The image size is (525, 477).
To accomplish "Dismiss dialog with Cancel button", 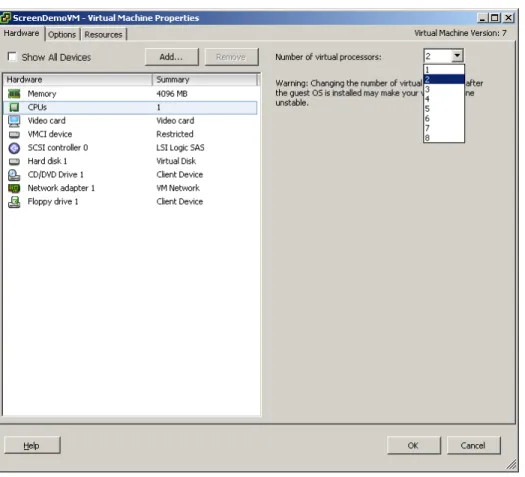I will click(473, 445).
